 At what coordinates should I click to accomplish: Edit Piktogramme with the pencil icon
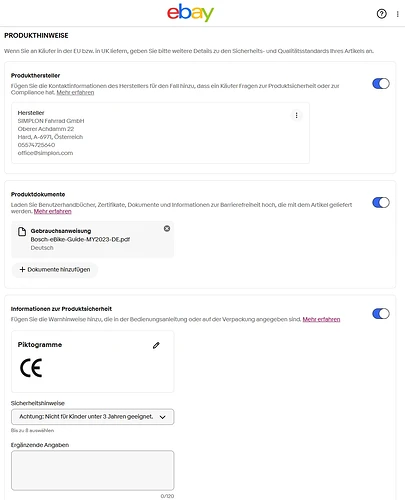point(156,345)
